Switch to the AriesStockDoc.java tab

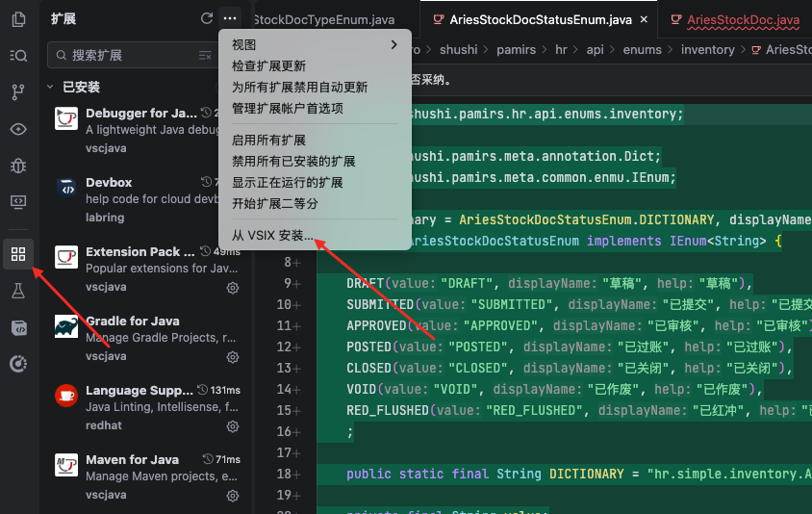pyautogui.click(x=741, y=19)
